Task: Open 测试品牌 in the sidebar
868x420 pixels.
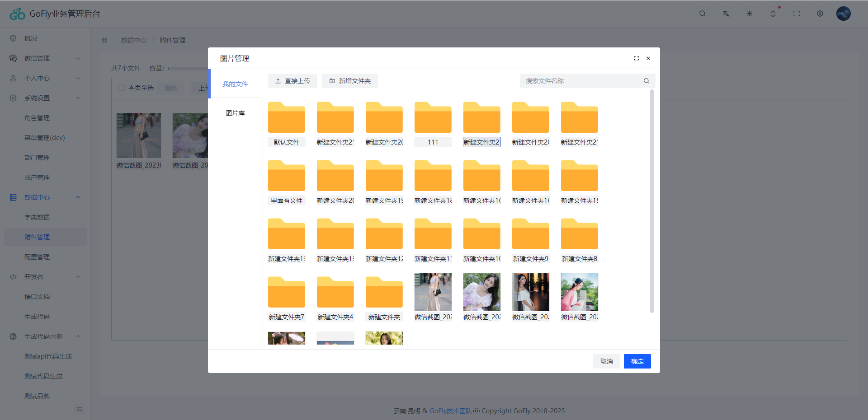Action: click(45, 396)
